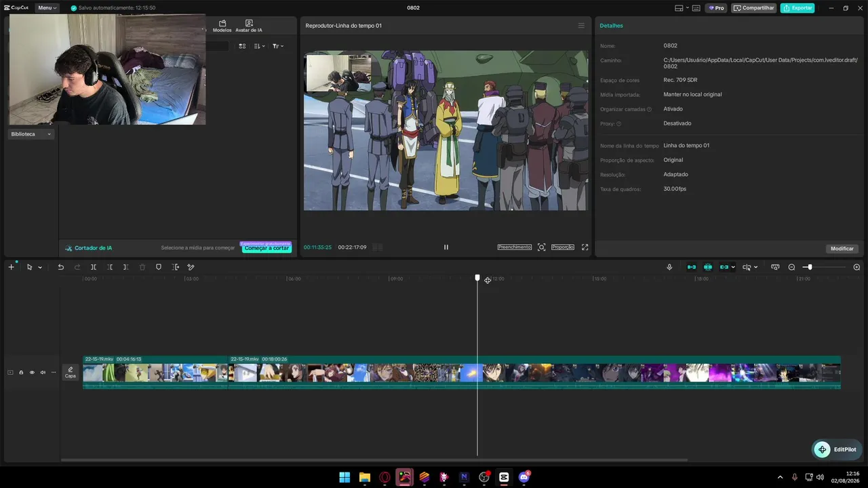The height and width of the screenshot is (488, 868).
Task: Open File Explorer from the taskbar
Action: point(365,477)
